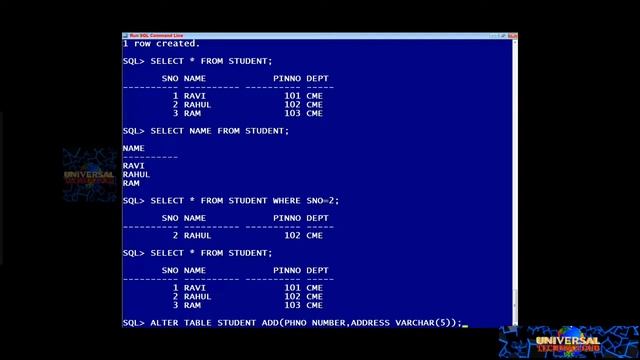This screenshot has height=360, width=640.
Task: Close the Run SQL Command Line window
Action: tap(513, 36)
